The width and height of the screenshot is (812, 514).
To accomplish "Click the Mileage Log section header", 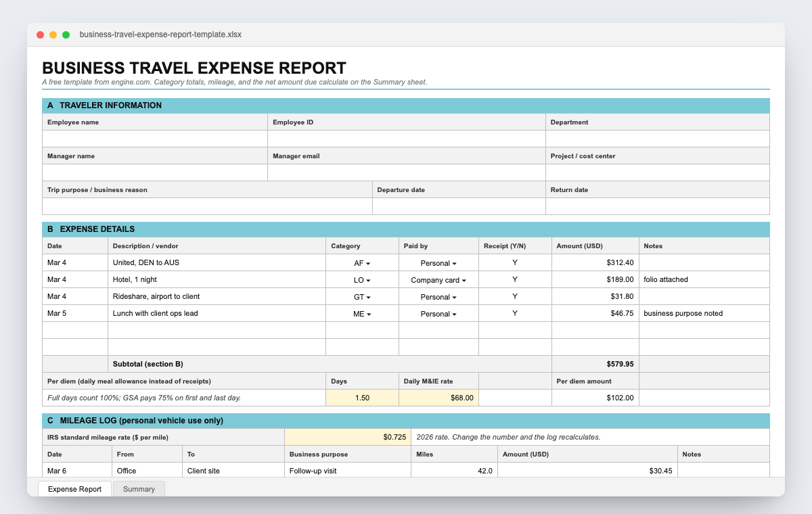I will (406, 421).
